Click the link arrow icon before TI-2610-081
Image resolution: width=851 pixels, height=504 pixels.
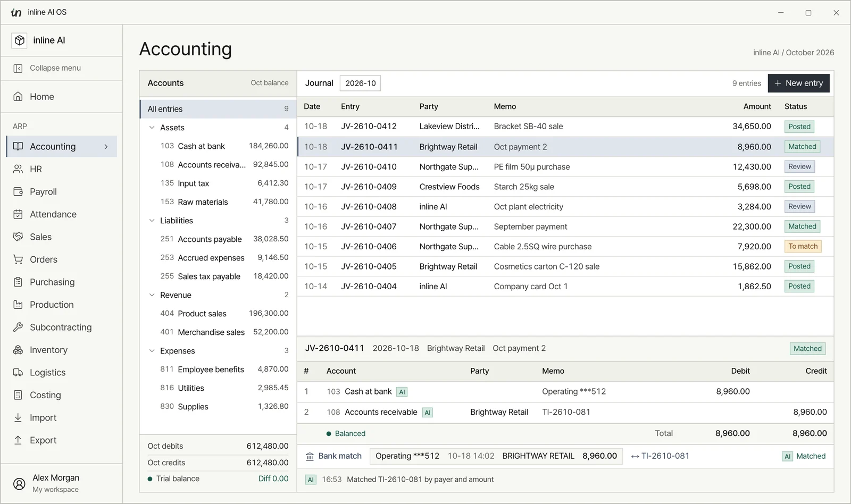(635, 456)
